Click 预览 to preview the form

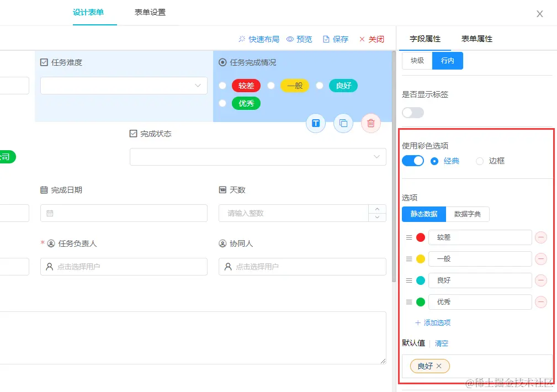pos(299,39)
